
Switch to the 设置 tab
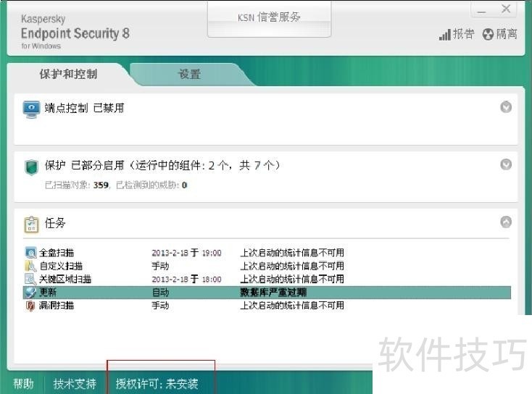pyautogui.click(x=189, y=75)
